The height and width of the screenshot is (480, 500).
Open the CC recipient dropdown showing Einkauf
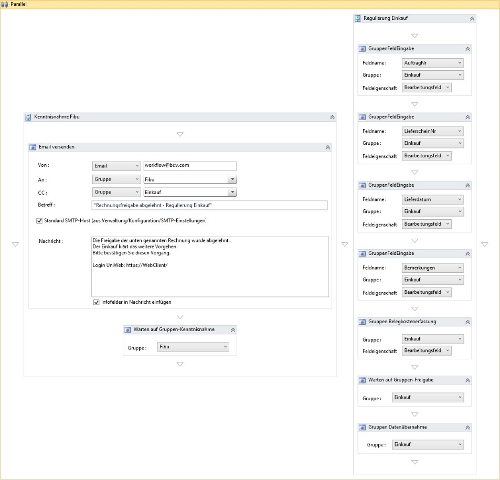[190, 192]
